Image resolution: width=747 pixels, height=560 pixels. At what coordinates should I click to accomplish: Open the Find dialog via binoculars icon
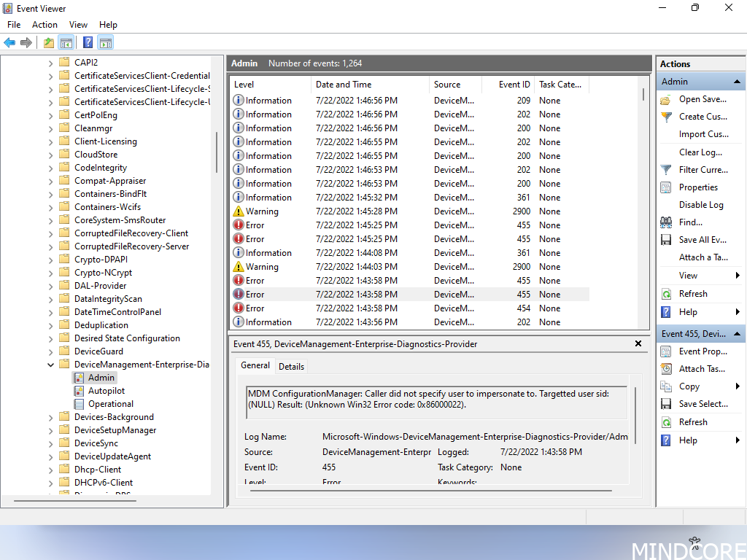tap(665, 222)
